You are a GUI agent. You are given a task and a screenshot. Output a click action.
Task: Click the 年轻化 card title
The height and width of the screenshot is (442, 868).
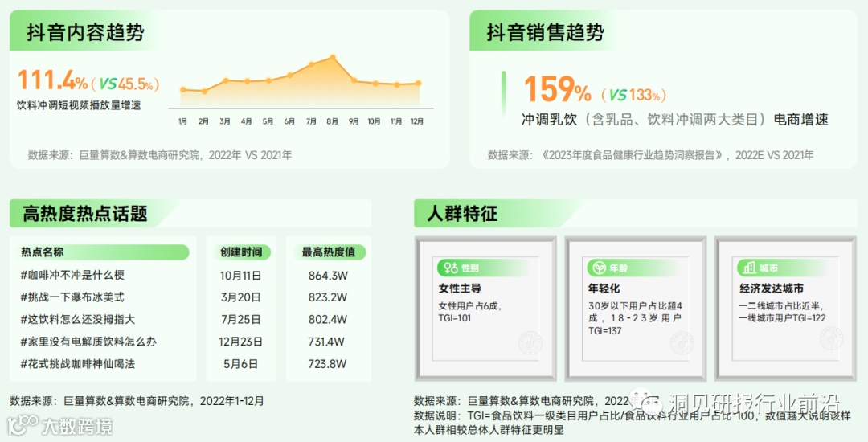tap(604, 289)
